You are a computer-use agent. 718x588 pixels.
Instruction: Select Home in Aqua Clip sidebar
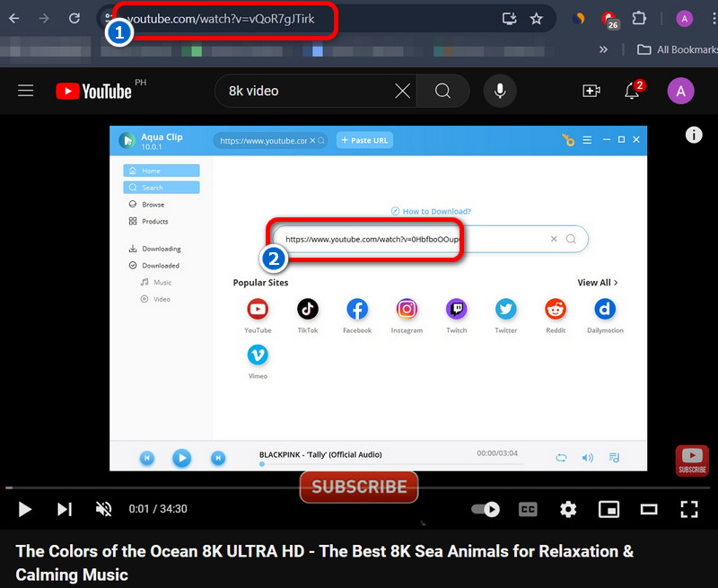pos(162,171)
